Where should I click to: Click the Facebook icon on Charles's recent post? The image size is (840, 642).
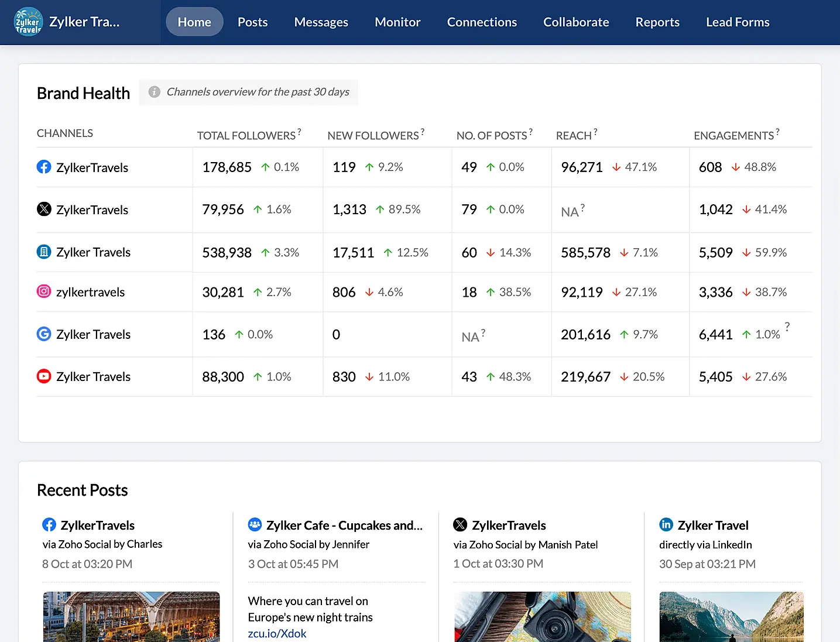[49, 524]
